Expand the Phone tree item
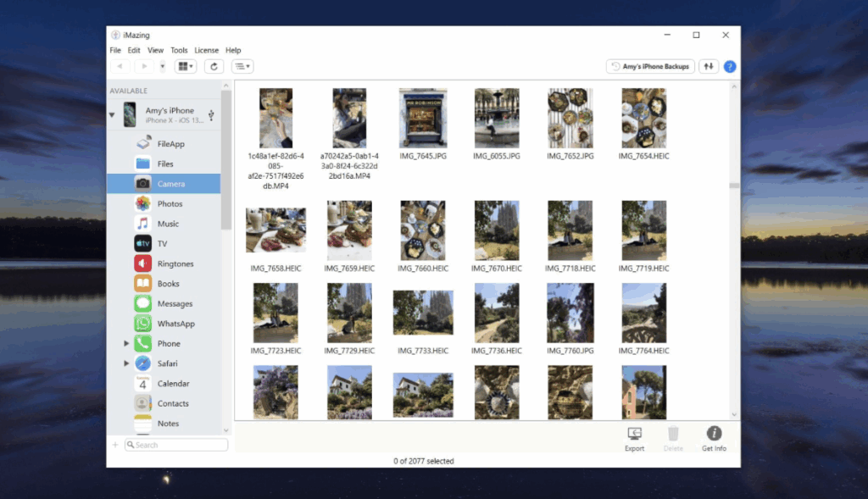 [x=126, y=344]
